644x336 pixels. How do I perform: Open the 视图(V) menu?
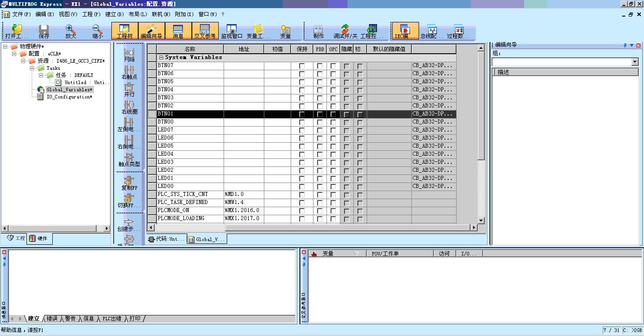point(68,14)
